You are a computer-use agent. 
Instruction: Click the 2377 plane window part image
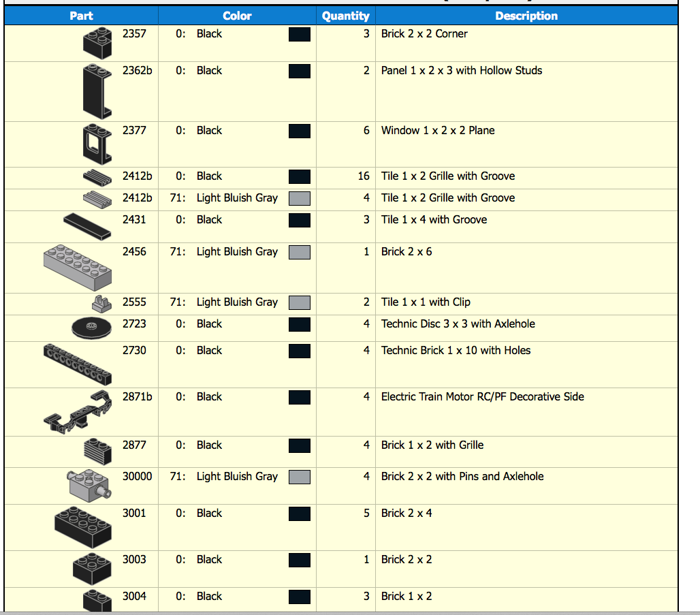point(97,144)
